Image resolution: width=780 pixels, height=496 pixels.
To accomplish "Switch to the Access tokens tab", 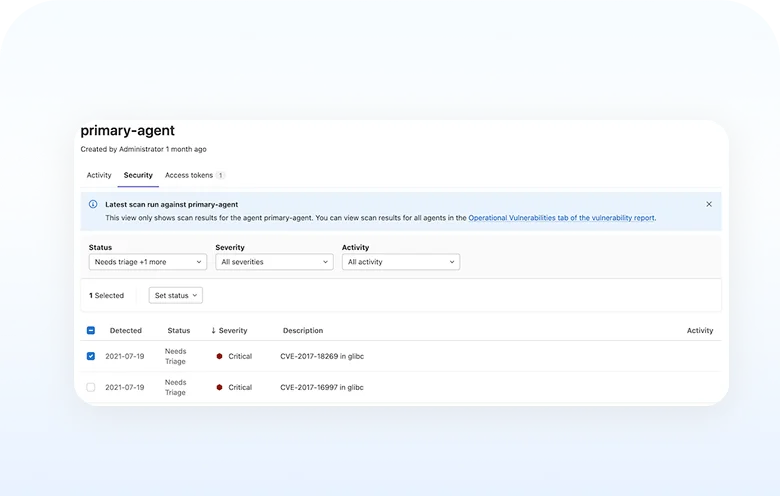I will (x=189, y=175).
